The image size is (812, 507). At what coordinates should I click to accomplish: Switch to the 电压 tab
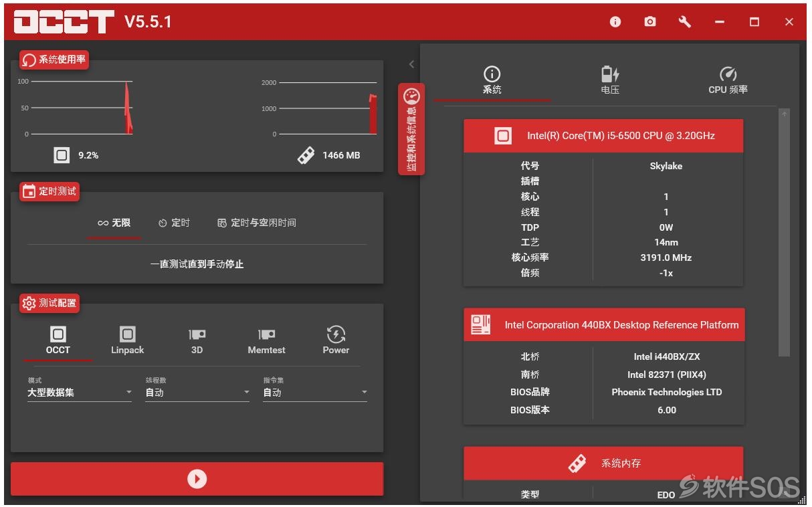[x=610, y=81]
